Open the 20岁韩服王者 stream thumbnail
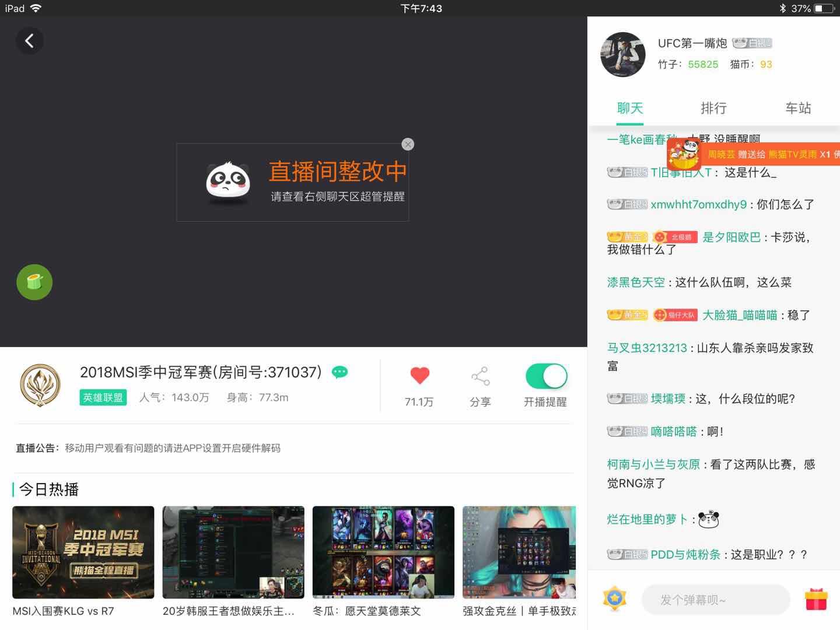The width and height of the screenshot is (840, 630). [x=233, y=552]
